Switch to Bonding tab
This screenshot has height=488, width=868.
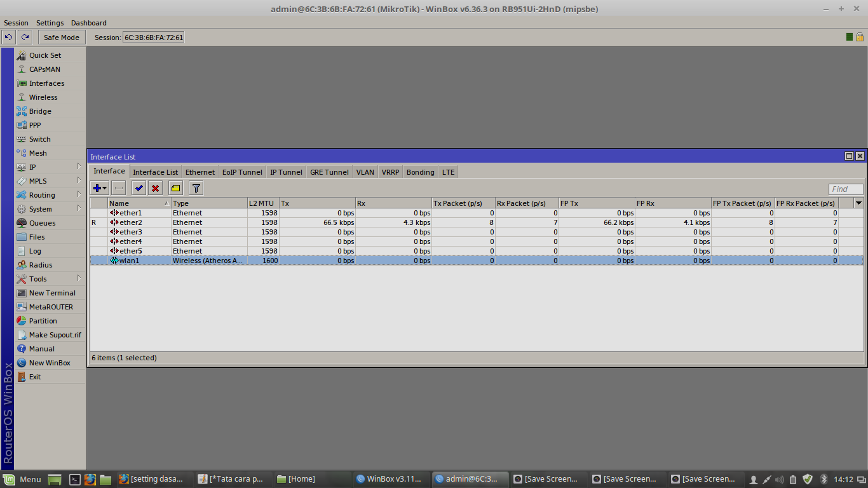420,172
